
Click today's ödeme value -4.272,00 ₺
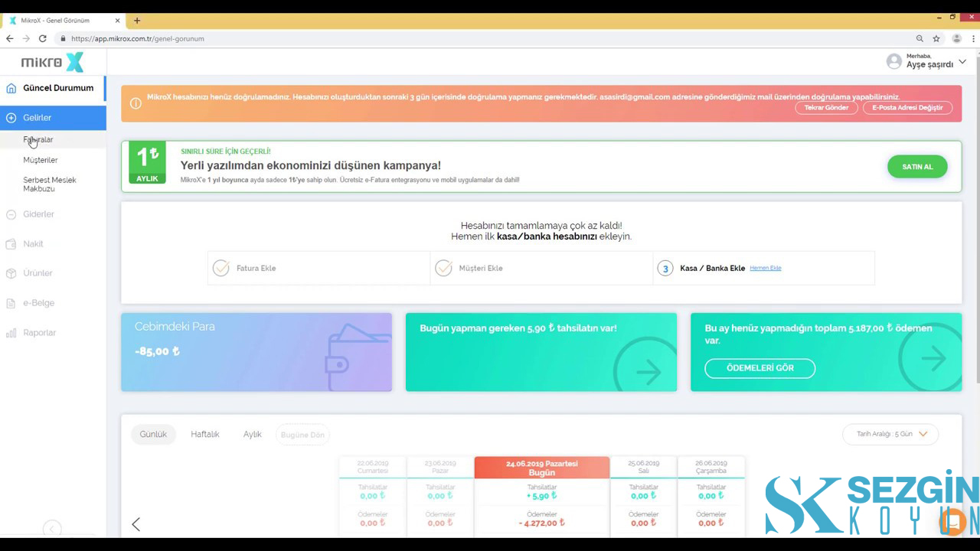[541, 523]
